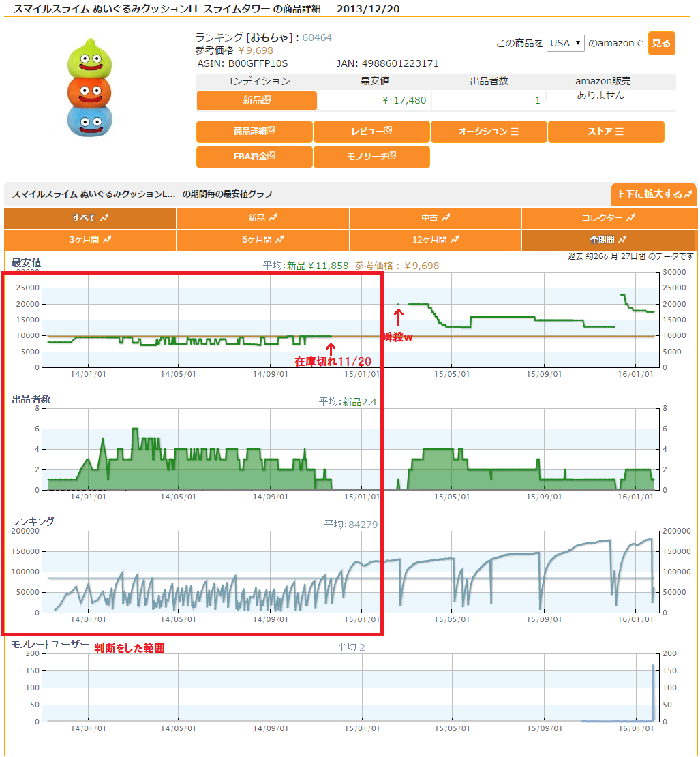Open the レビュー reviews button

[371, 132]
